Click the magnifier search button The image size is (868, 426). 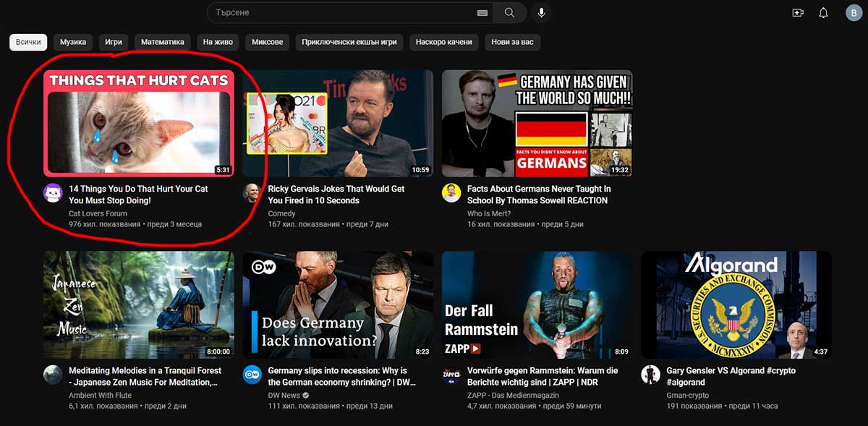click(510, 12)
